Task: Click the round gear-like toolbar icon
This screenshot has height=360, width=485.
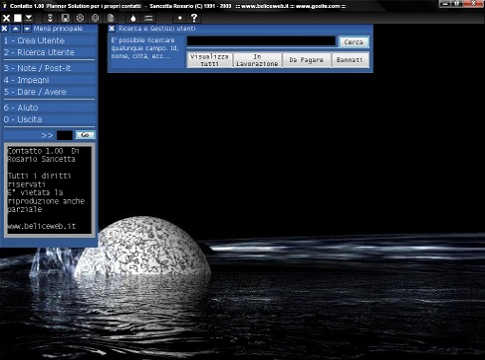Action: click(x=80, y=18)
